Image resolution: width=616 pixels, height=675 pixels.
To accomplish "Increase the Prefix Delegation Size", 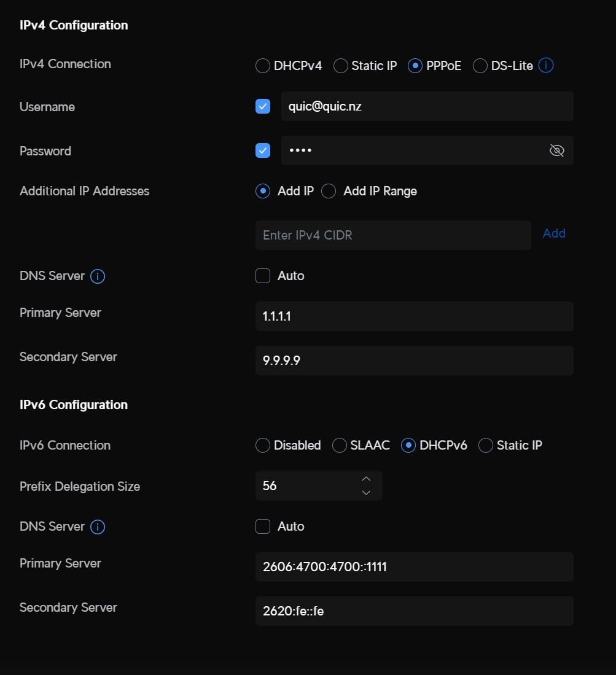I will click(365, 479).
